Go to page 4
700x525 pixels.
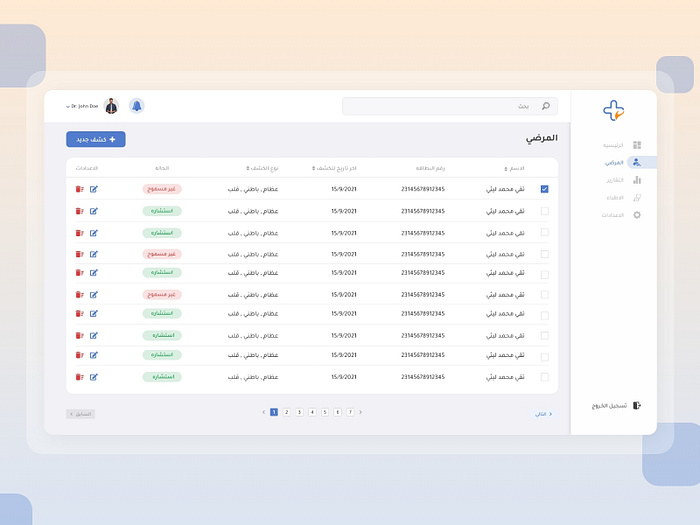(312, 412)
